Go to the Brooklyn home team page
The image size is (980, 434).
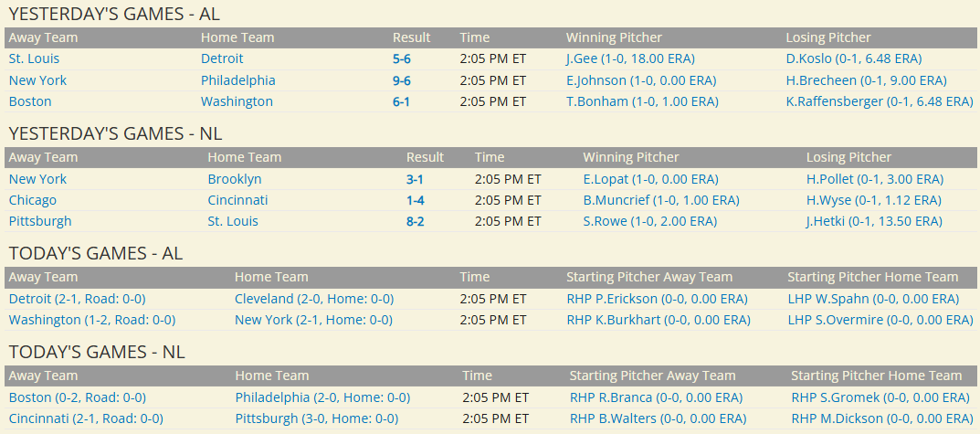[235, 179]
